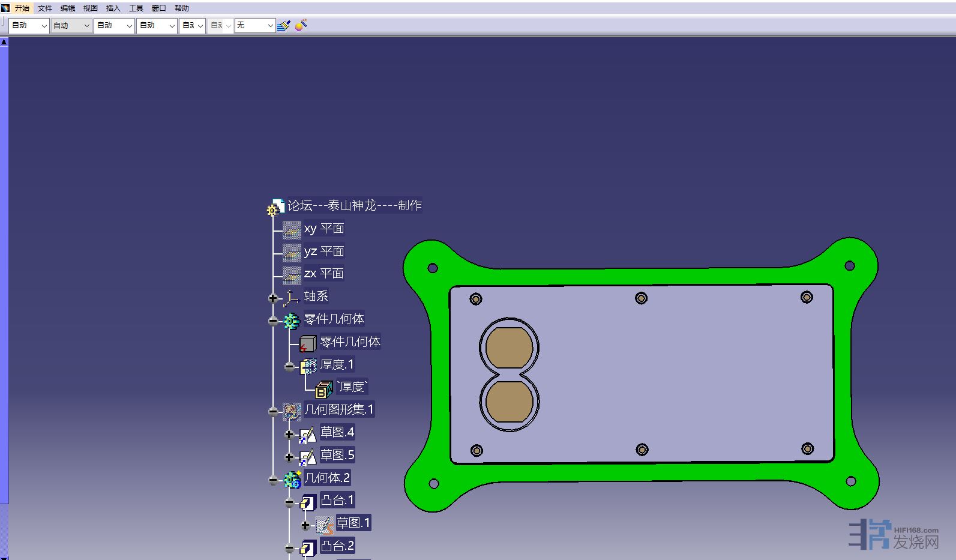Image resolution: width=956 pixels, height=560 pixels.
Task: Click the 轴系 axis system icon
Action: tap(292, 298)
